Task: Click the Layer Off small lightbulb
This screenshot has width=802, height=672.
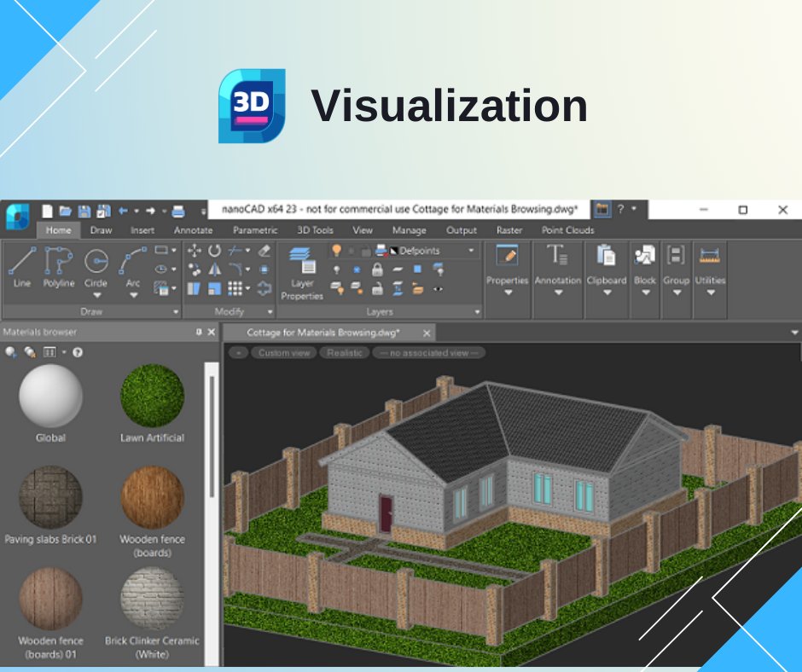Action: (336, 269)
